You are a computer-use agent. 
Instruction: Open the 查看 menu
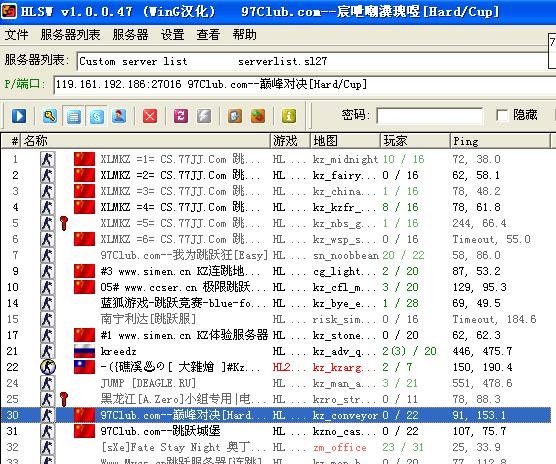pos(208,35)
